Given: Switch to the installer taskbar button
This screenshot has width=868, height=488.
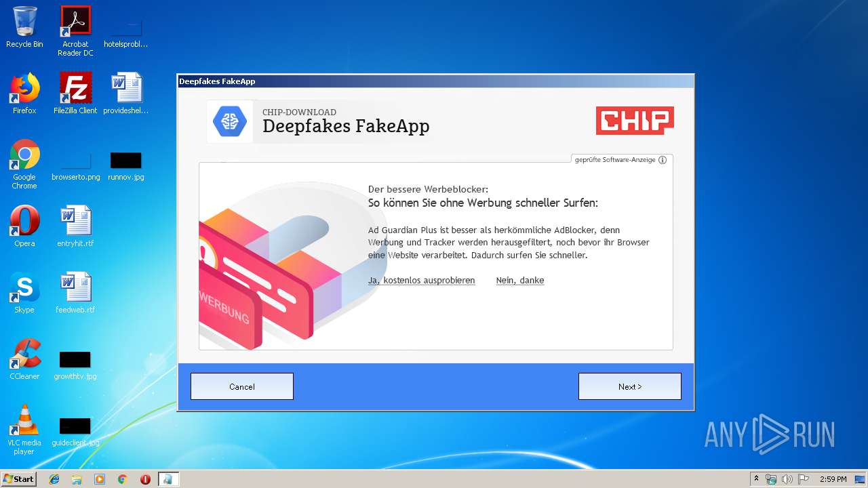Looking at the screenshot, I should pyautogui.click(x=168, y=479).
